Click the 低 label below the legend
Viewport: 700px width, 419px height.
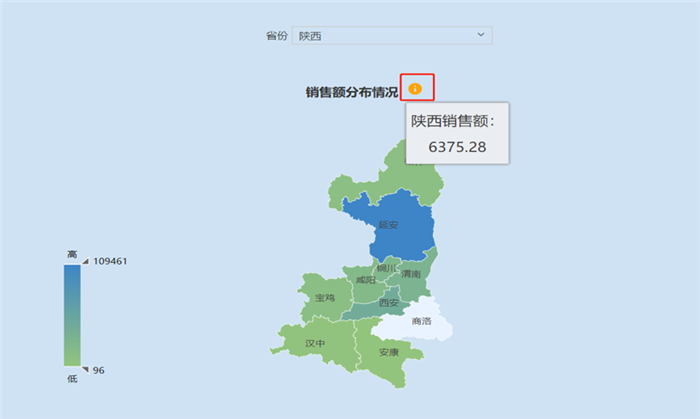(x=72, y=379)
